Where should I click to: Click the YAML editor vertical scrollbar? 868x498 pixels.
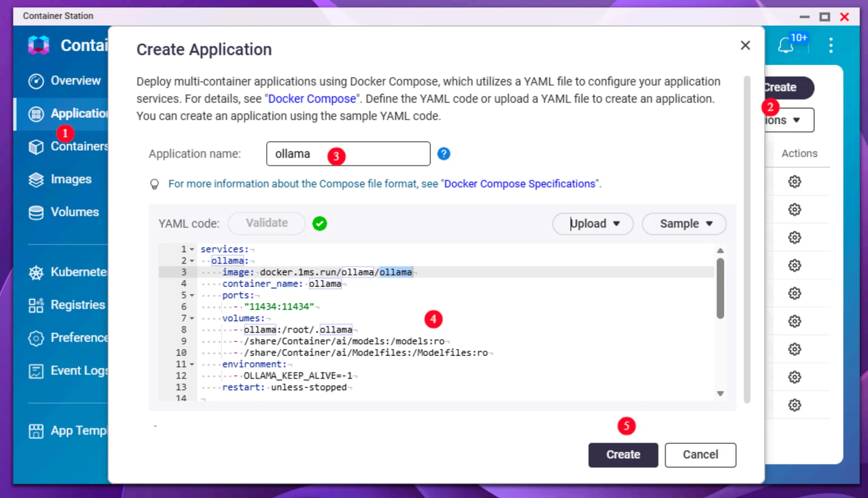(x=720, y=288)
